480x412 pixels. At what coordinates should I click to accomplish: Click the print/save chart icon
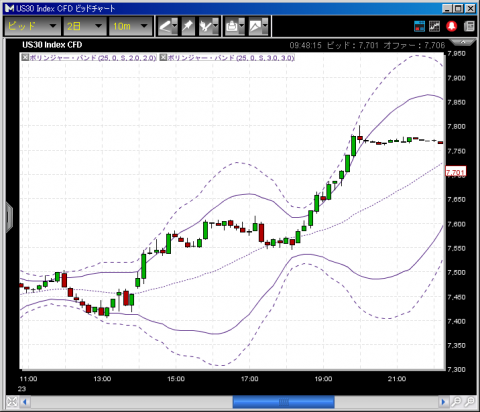(231, 26)
